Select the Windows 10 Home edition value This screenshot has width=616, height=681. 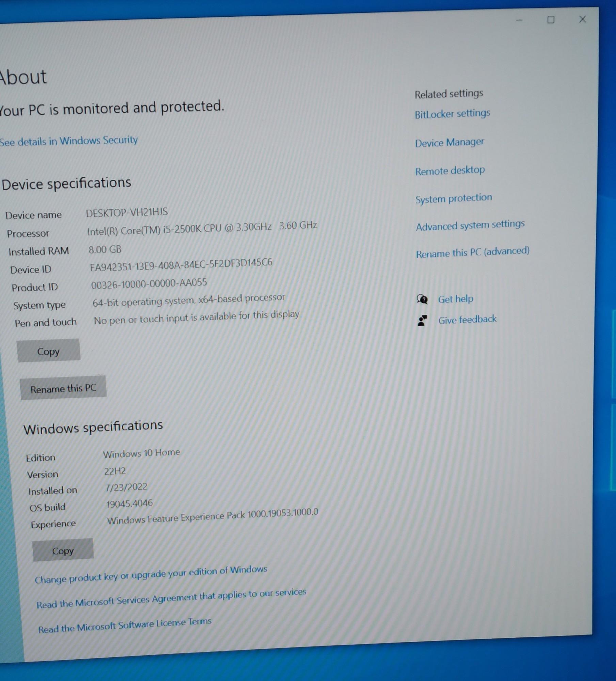141,454
